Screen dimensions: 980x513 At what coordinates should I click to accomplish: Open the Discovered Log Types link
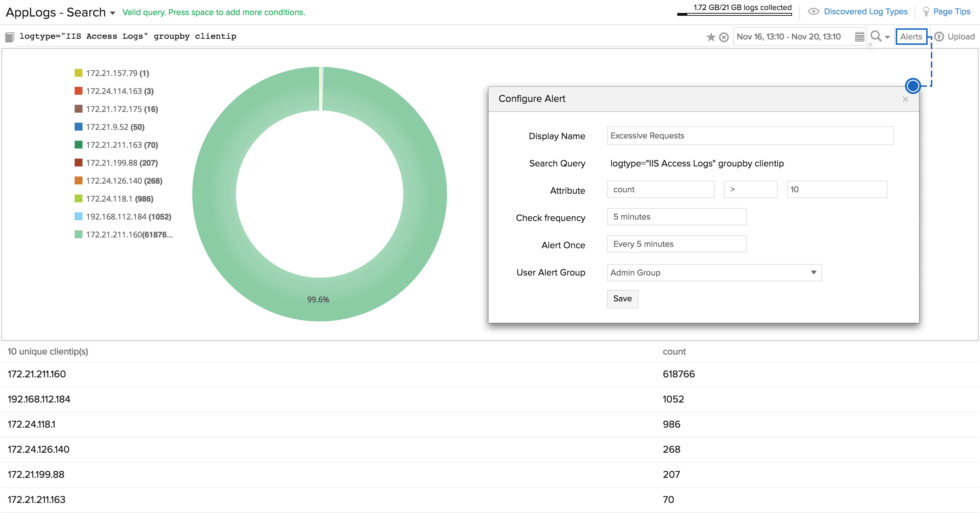[865, 12]
